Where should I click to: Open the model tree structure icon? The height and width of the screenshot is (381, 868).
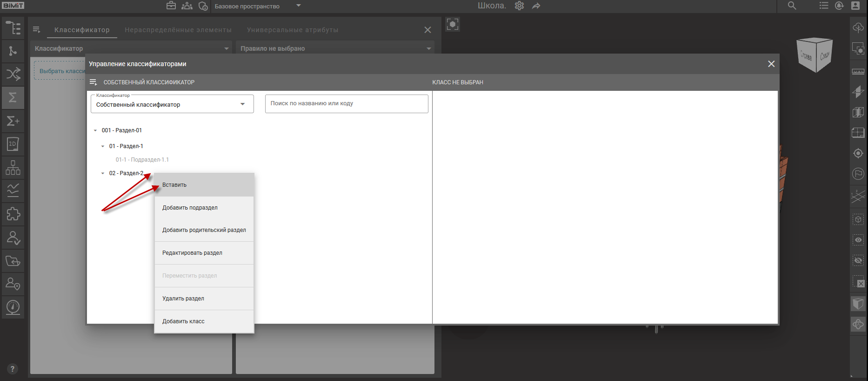coord(13,28)
